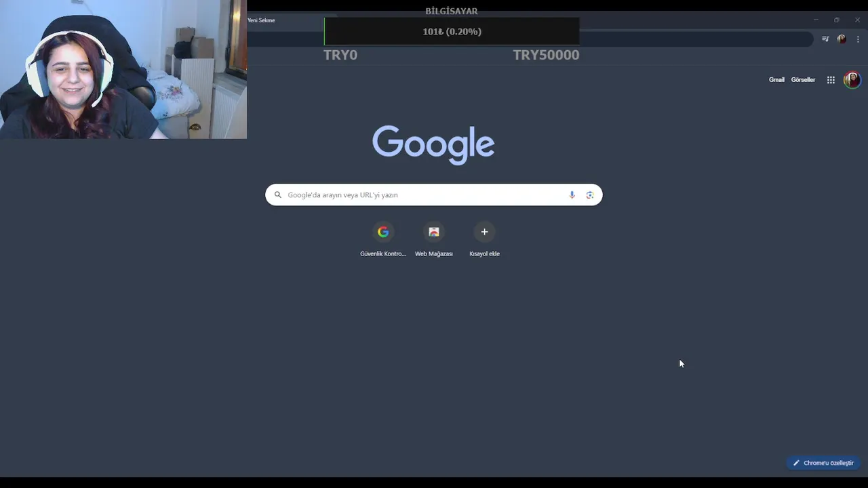Add a shortcut with Kısayol ekle
Screen dimensions: 868x488
[x=484, y=240]
